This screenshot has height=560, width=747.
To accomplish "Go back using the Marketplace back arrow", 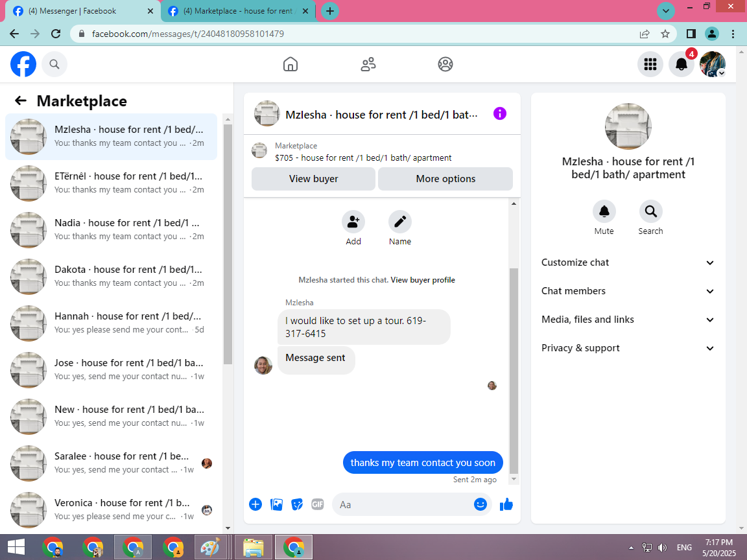I will [x=21, y=100].
